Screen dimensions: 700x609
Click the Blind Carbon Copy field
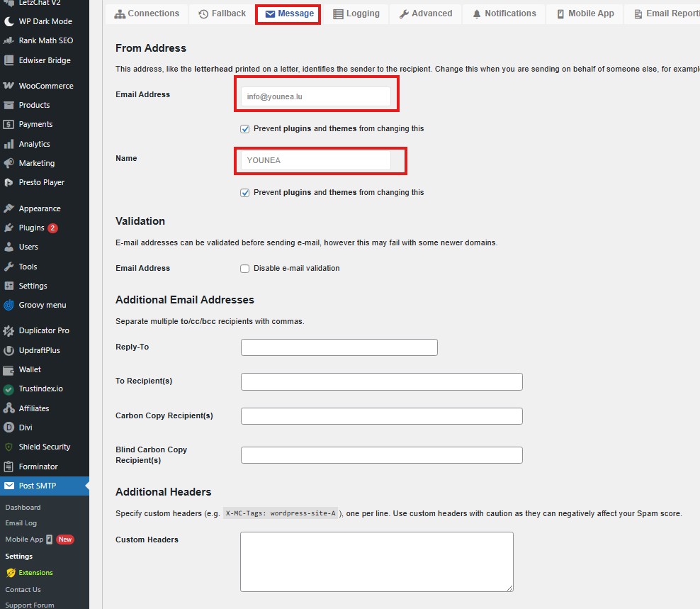click(x=382, y=455)
